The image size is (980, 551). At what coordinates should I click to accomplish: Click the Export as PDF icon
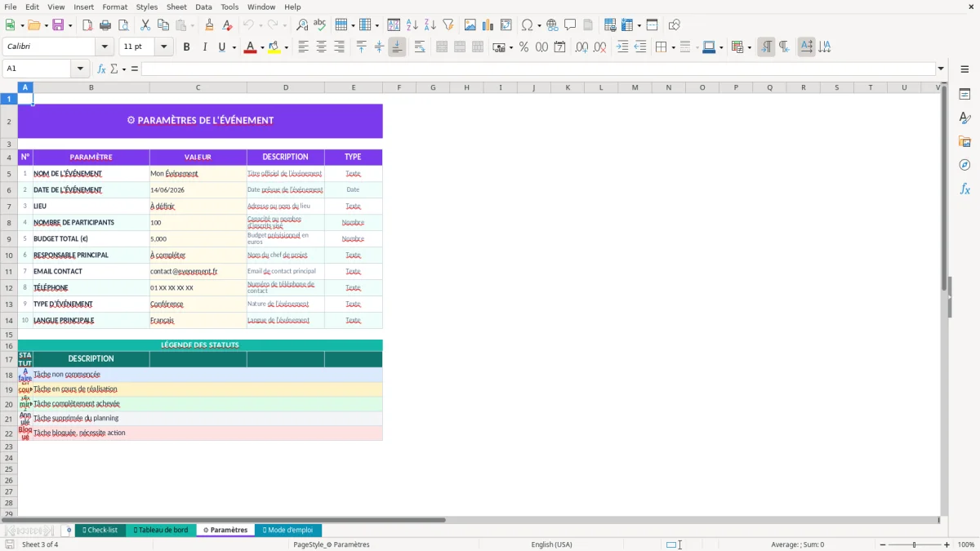tap(87, 25)
